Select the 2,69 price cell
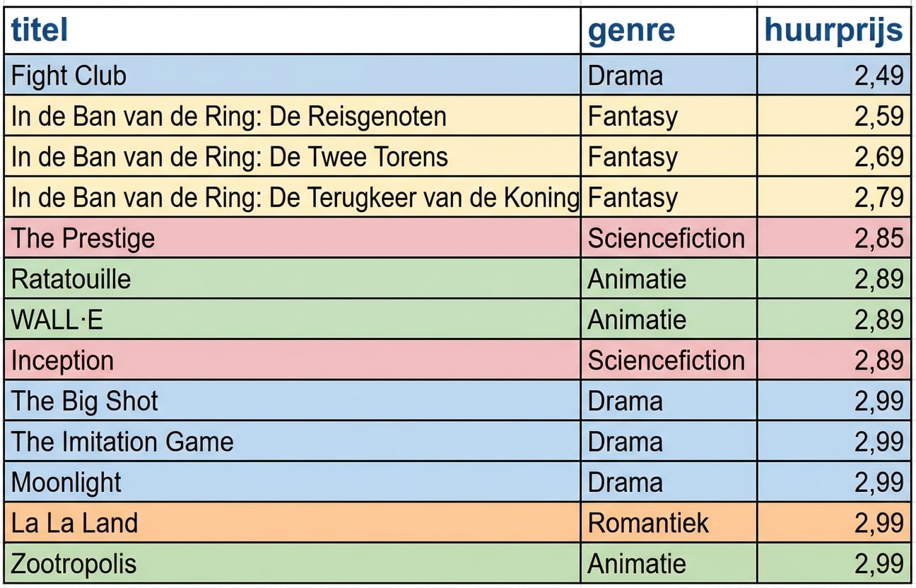The width and height of the screenshot is (916, 588). coord(879,157)
